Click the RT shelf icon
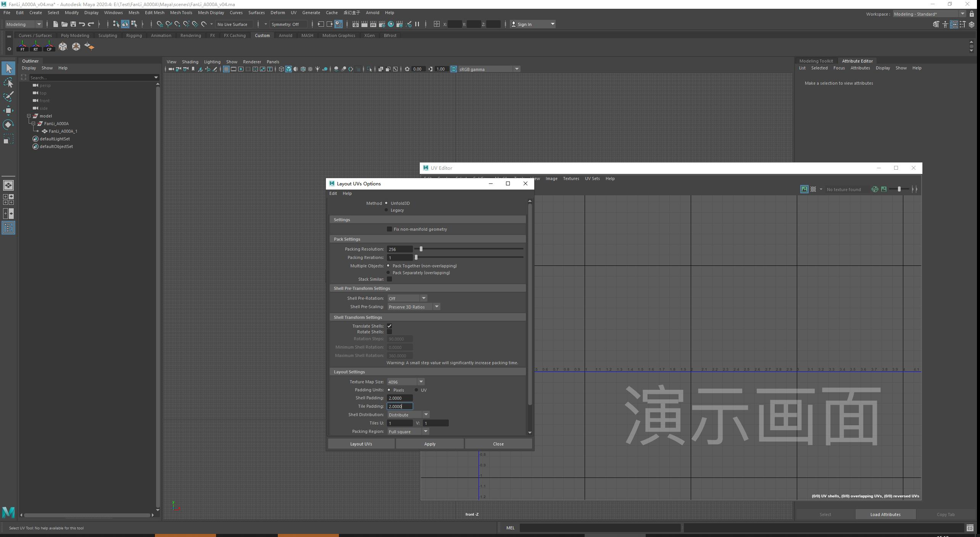 point(35,47)
